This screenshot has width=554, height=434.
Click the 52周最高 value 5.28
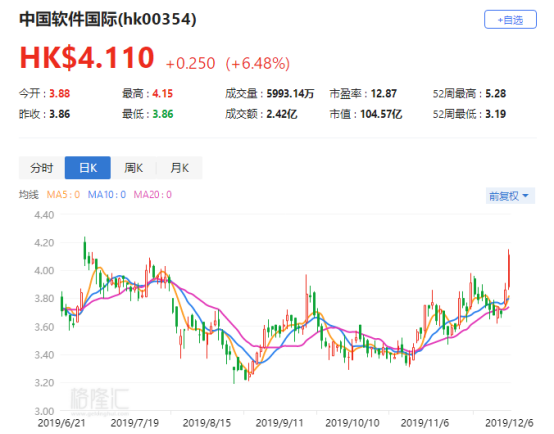coord(495,94)
